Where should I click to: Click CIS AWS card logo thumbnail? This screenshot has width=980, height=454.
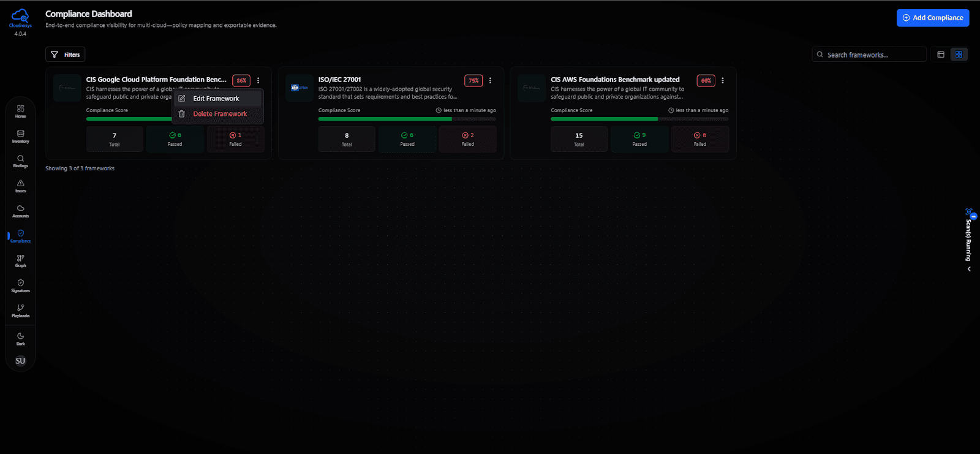[x=532, y=88]
